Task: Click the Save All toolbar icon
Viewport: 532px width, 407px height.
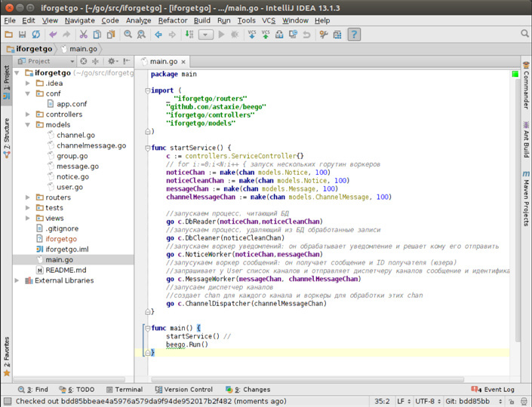Action: [24, 35]
